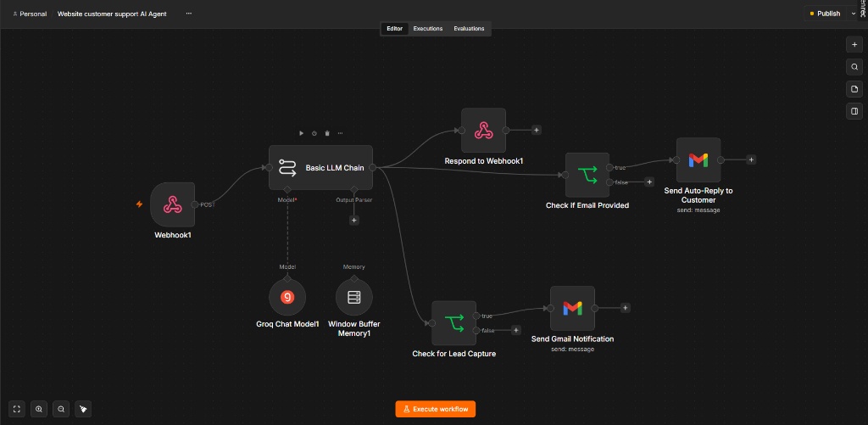Click the Model connector diamond on LLM Chain

(287, 190)
